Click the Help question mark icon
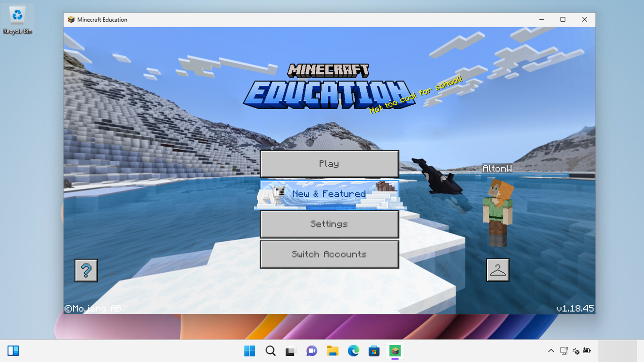 click(87, 269)
